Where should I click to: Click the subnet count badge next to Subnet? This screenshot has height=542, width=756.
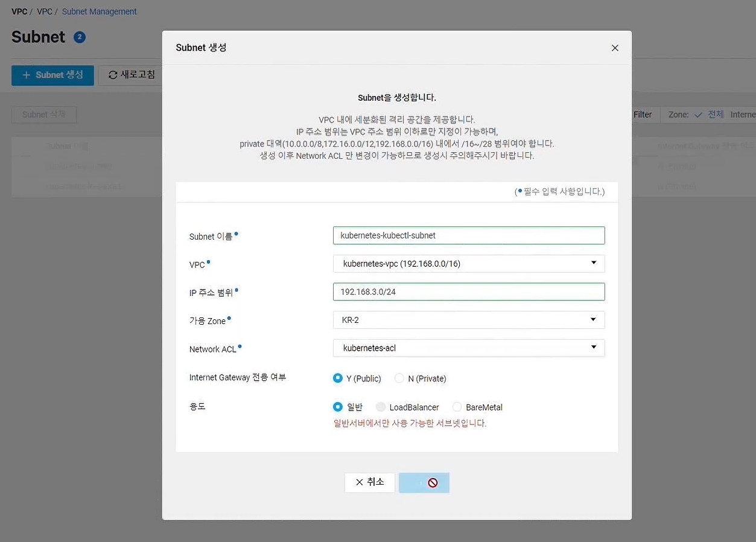(80, 37)
